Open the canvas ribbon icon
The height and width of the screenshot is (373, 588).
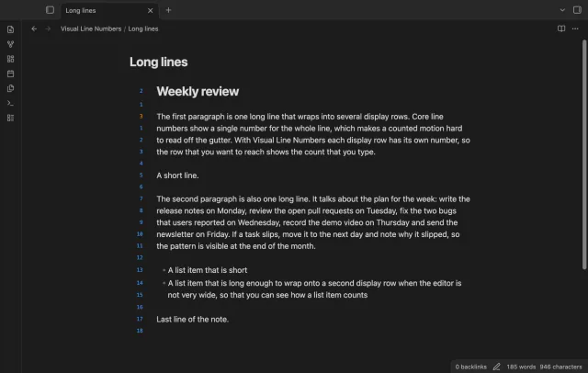click(10, 59)
